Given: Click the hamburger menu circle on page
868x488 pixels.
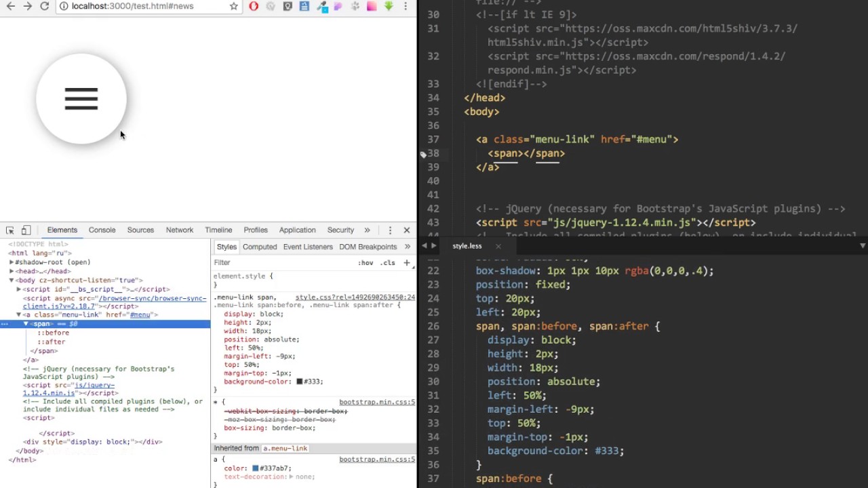Looking at the screenshot, I should (81, 99).
